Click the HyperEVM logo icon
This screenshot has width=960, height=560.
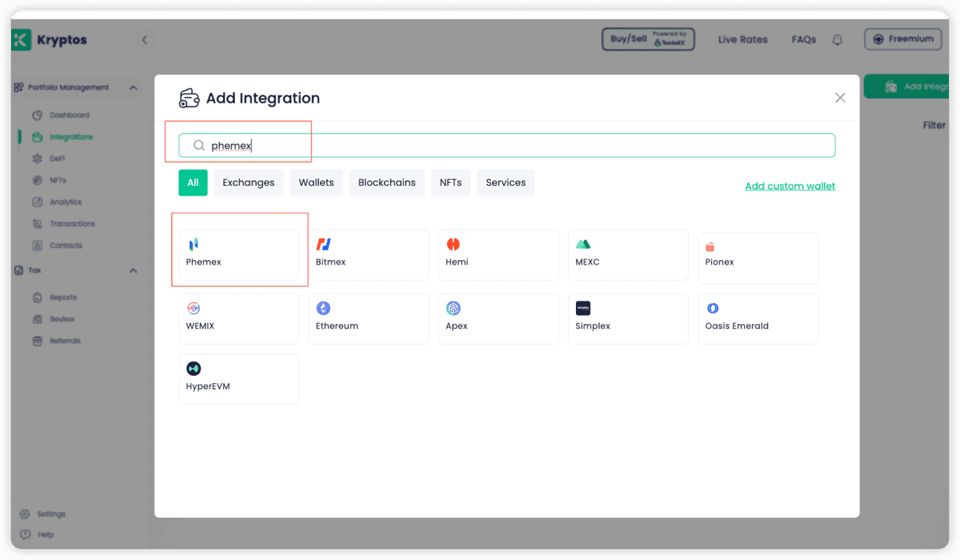193,368
